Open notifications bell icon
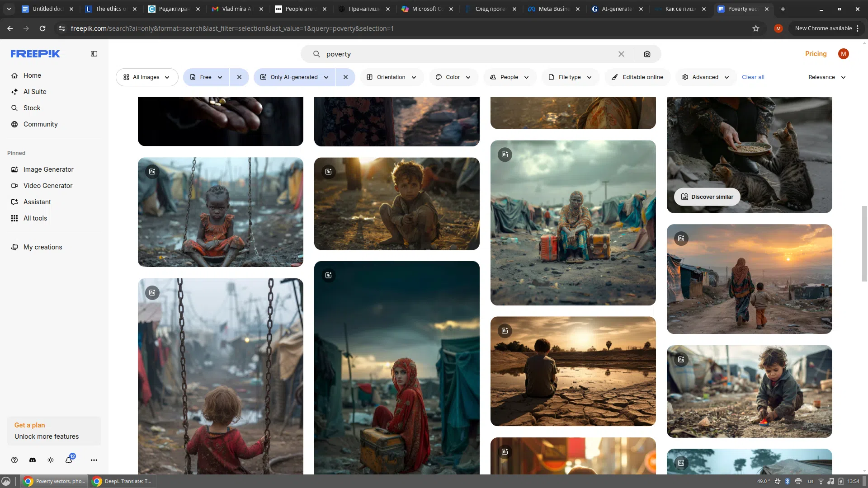 [69, 460]
